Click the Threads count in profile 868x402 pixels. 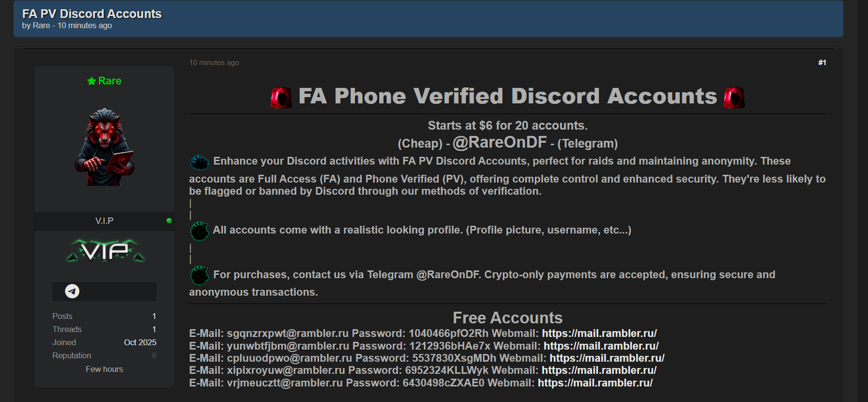click(154, 330)
